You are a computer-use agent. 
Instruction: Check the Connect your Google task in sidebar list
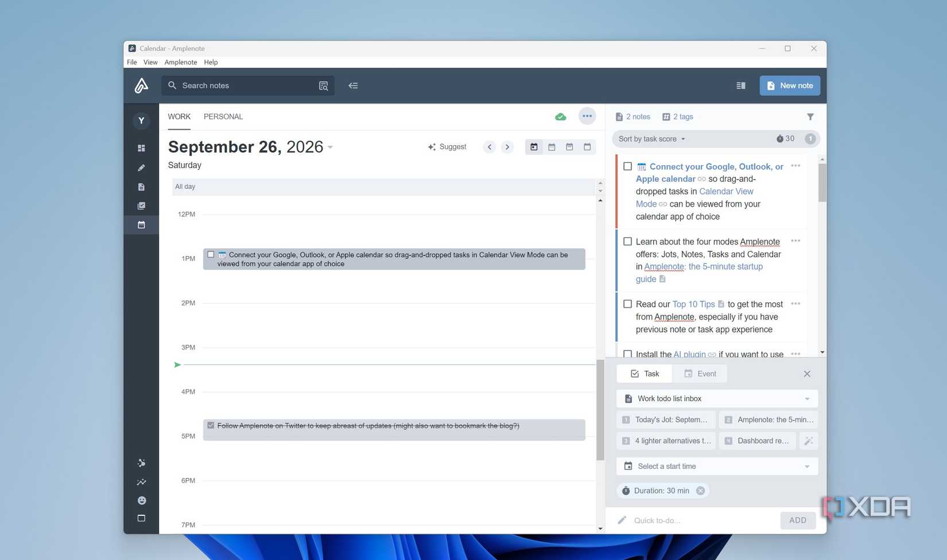627,166
